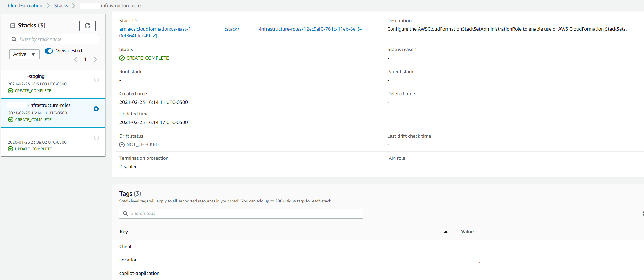This screenshot has width=644, height=280.
Task: Click the Termination protection Disabled value
Action: [x=129, y=167]
